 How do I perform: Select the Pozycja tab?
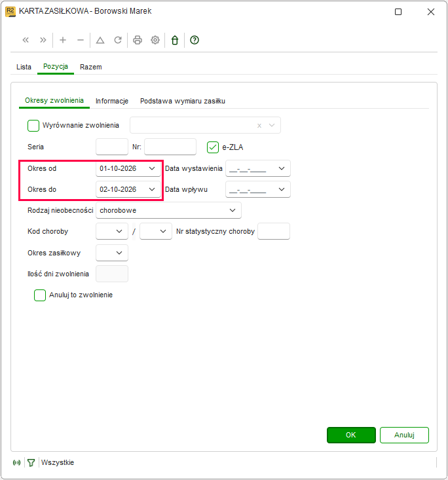56,66
